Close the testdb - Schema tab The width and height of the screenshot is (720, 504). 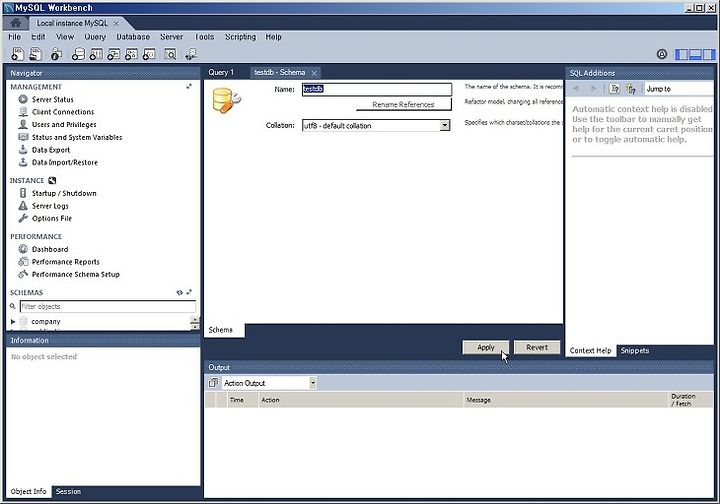click(x=314, y=73)
